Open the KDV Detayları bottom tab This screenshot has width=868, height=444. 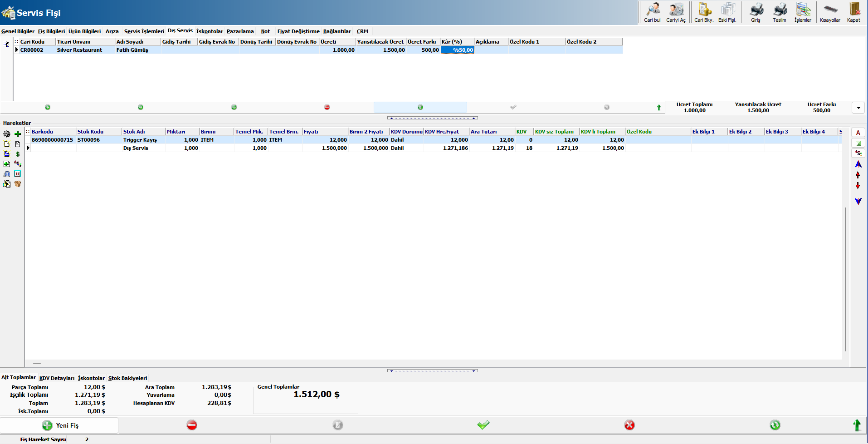57,378
